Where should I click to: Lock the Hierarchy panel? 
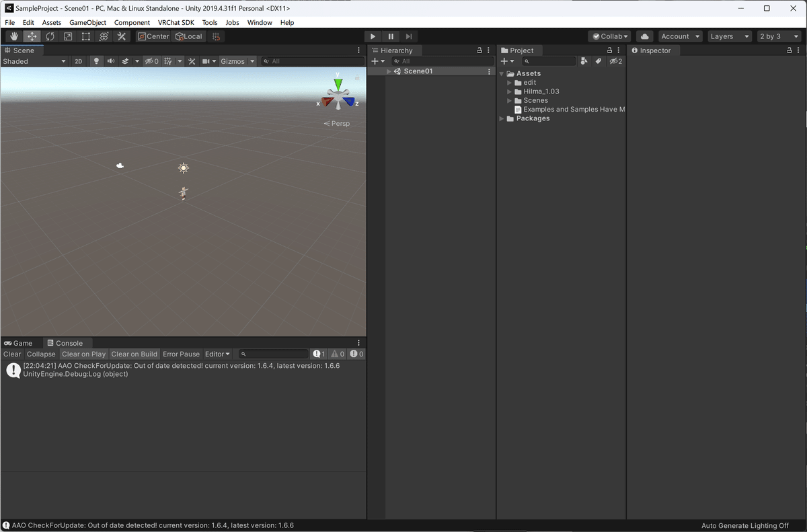click(479, 50)
